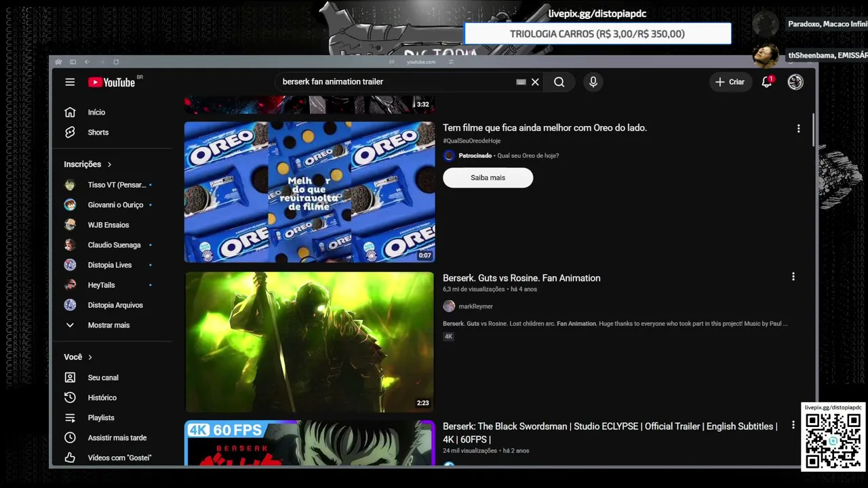Open Início in the sidebar
The width and height of the screenshot is (868, 488).
pyautogui.click(x=96, y=113)
